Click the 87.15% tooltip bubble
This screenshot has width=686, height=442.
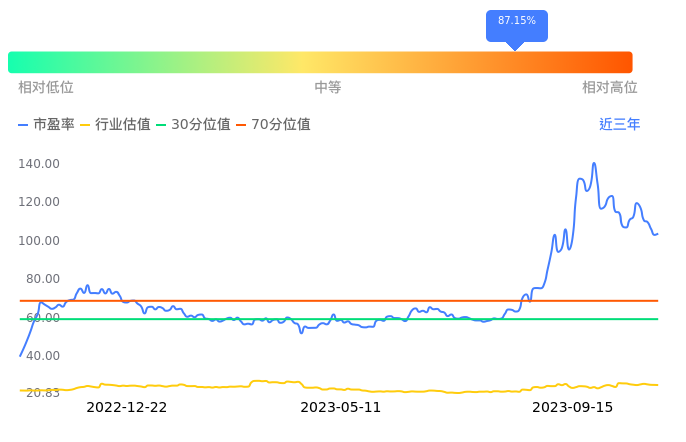coord(517,21)
